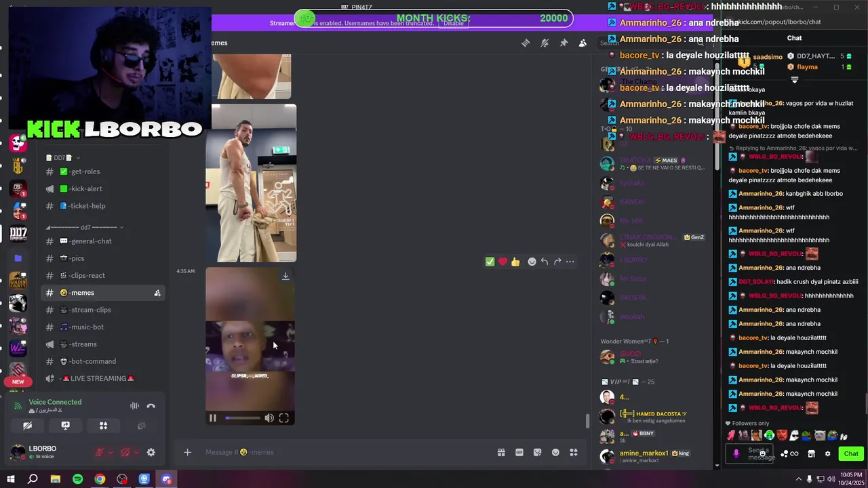Go to the -pics channel
Viewport: 868px width, 488px height.
point(102,258)
